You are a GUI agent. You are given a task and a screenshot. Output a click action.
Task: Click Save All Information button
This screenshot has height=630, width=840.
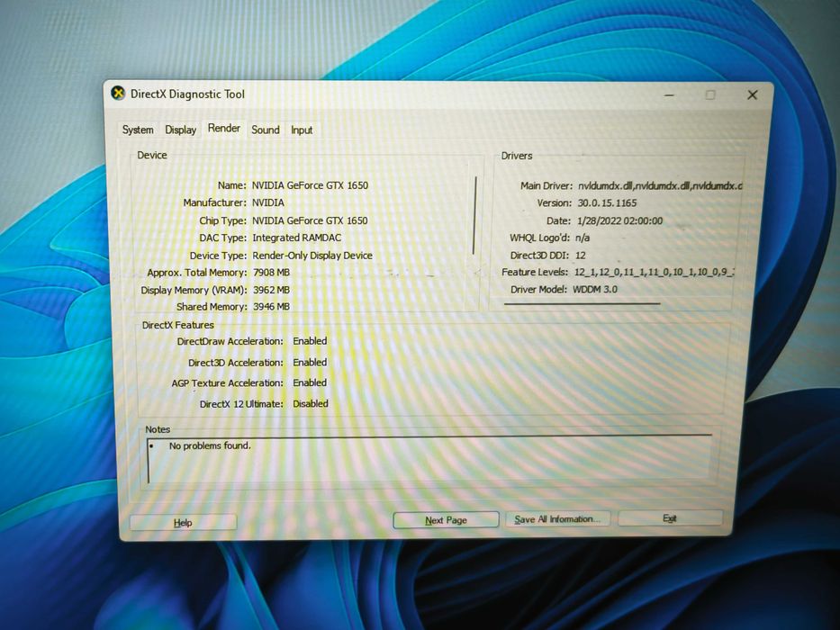coord(556,519)
